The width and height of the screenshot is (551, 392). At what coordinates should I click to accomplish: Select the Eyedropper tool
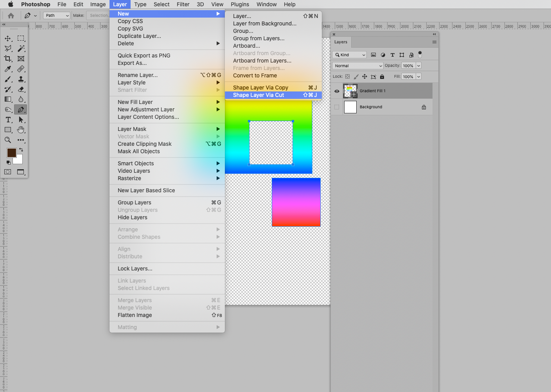pyautogui.click(x=8, y=69)
